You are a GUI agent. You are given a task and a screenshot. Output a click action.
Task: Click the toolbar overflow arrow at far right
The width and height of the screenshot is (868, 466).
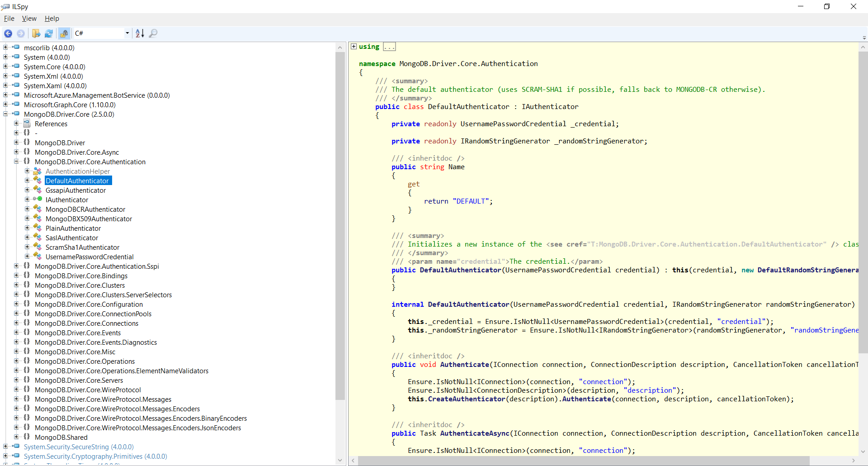[864, 38]
